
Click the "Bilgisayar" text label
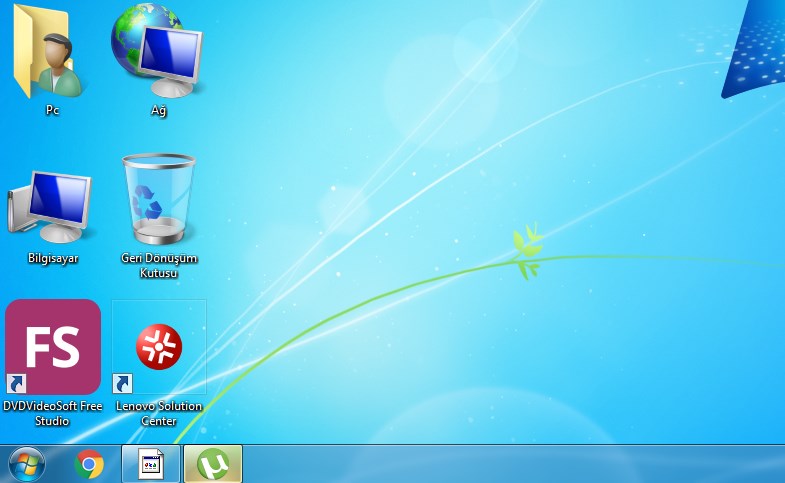(x=53, y=258)
